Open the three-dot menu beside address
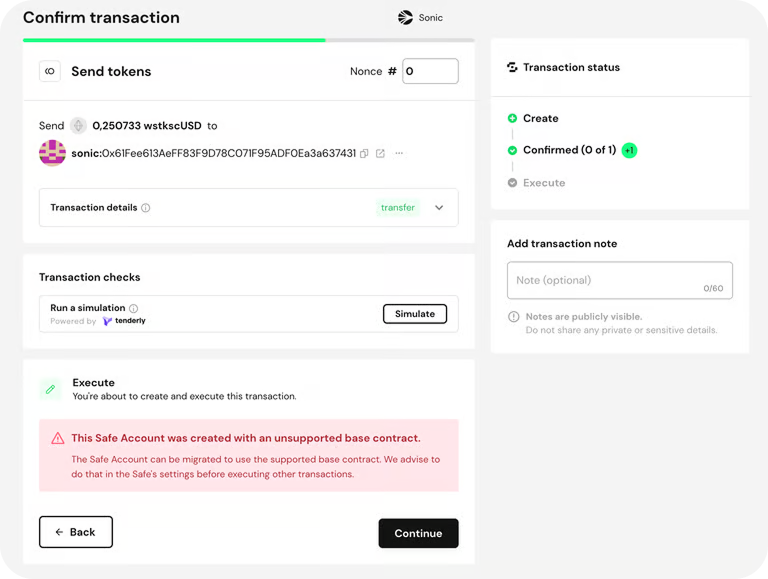This screenshot has width=768, height=579. [x=399, y=153]
